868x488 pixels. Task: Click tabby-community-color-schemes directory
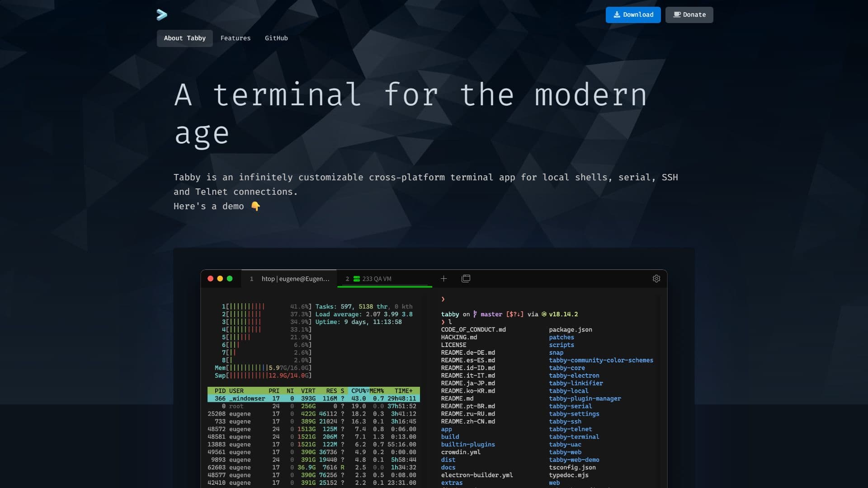(x=601, y=360)
